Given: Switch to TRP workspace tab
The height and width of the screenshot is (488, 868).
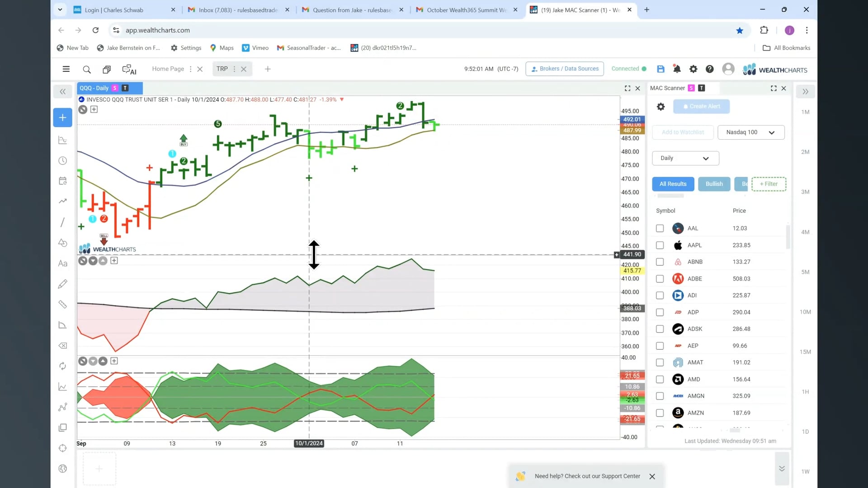Looking at the screenshot, I should pos(222,69).
